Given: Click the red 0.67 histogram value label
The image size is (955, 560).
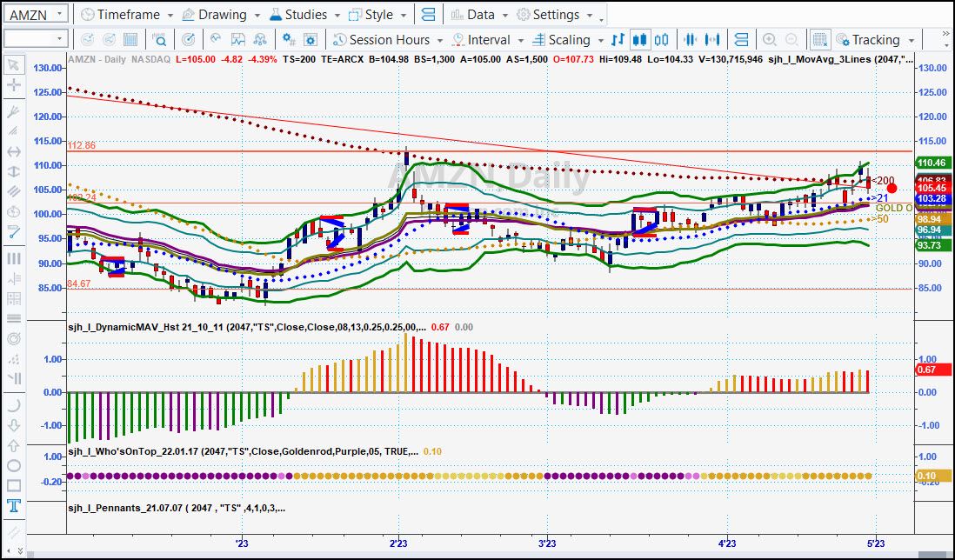Looking at the screenshot, I should 933,370.
